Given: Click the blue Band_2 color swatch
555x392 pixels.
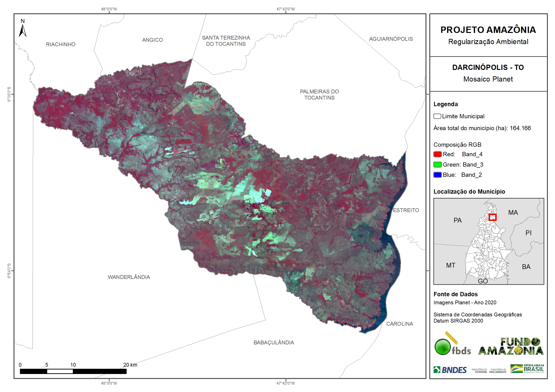Looking at the screenshot, I should pyautogui.click(x=437, y=175).
